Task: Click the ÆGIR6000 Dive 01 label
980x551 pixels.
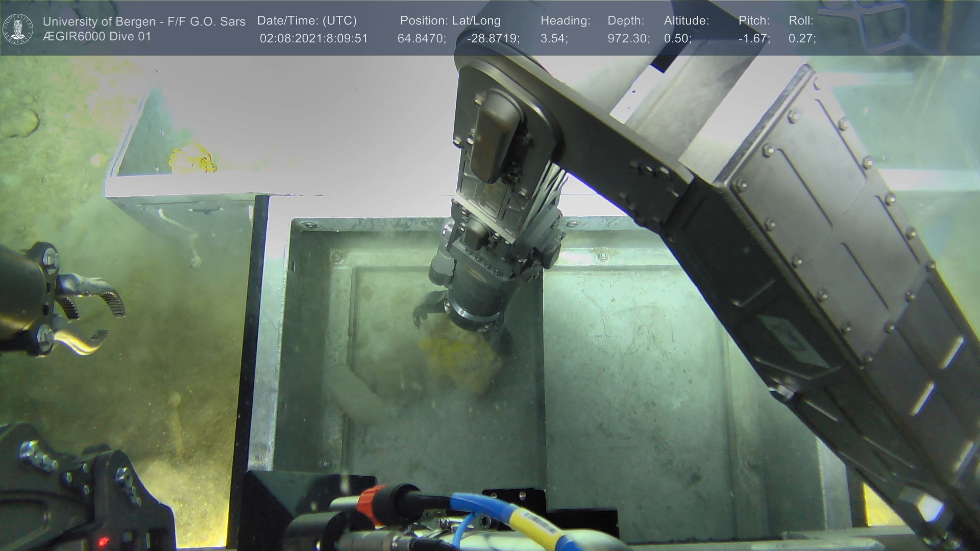Action: 97,37
